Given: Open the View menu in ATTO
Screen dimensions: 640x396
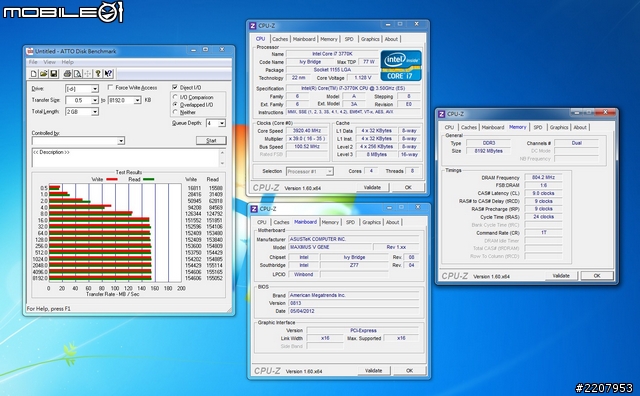Looking at the screenshot, I should click(49, 62).
